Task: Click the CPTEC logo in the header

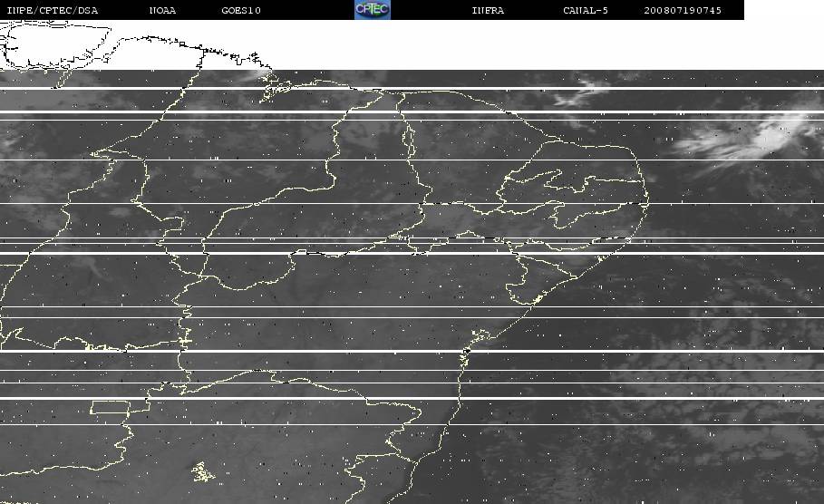Action: [x=373, y=9]
